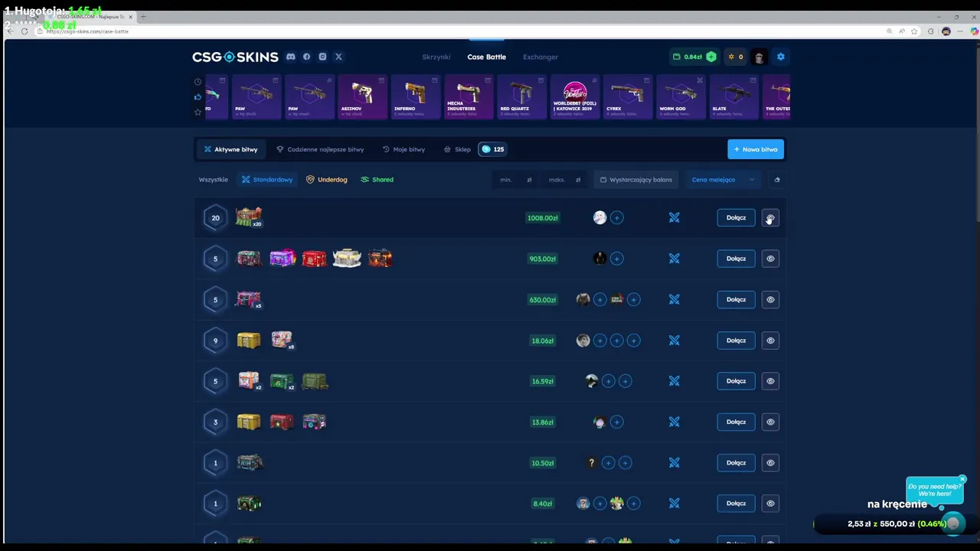
Task: Click crossed swords icon in 903.00zł row
Action: (x=674, y=259)
